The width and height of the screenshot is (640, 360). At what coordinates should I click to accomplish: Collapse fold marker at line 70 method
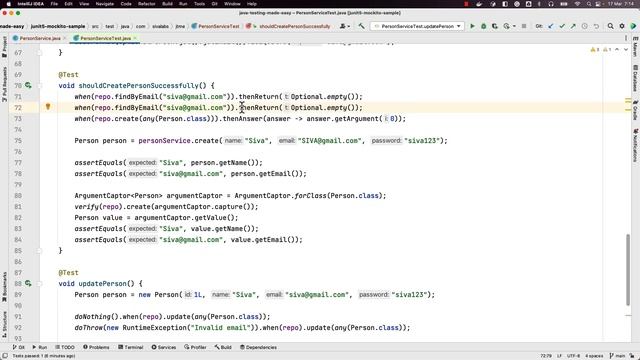(x=40, y=86)
